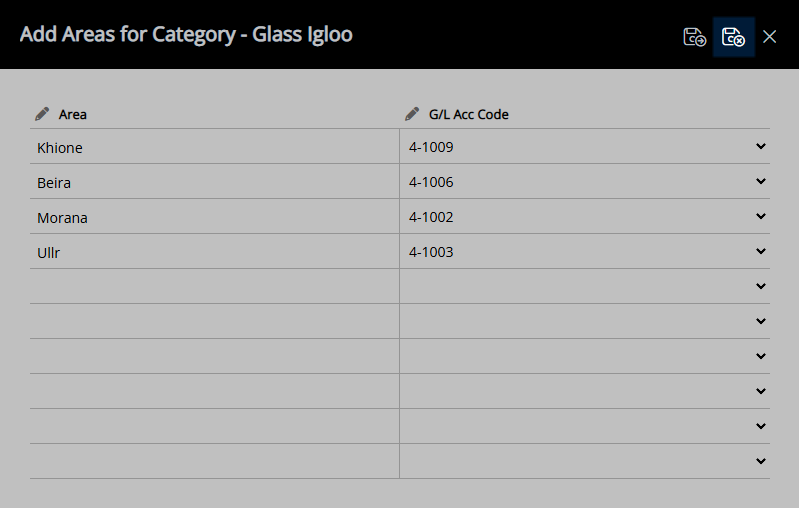The height and width of the screenshot is (508, 799).
Task: Select the Ullr area field
Action: click(215, 252)
